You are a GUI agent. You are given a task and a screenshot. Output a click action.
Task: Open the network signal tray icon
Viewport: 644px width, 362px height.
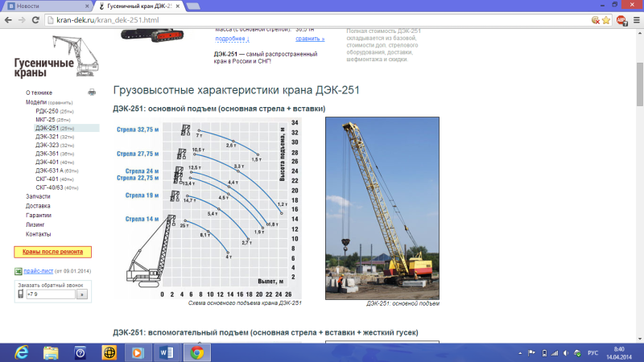point(555,353)
